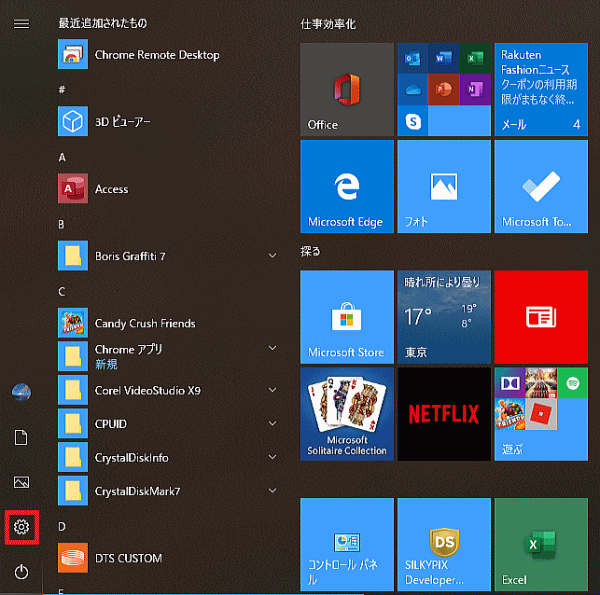
Task: Launch Microsoft Edge tile
Action: [x=347, y=186]
